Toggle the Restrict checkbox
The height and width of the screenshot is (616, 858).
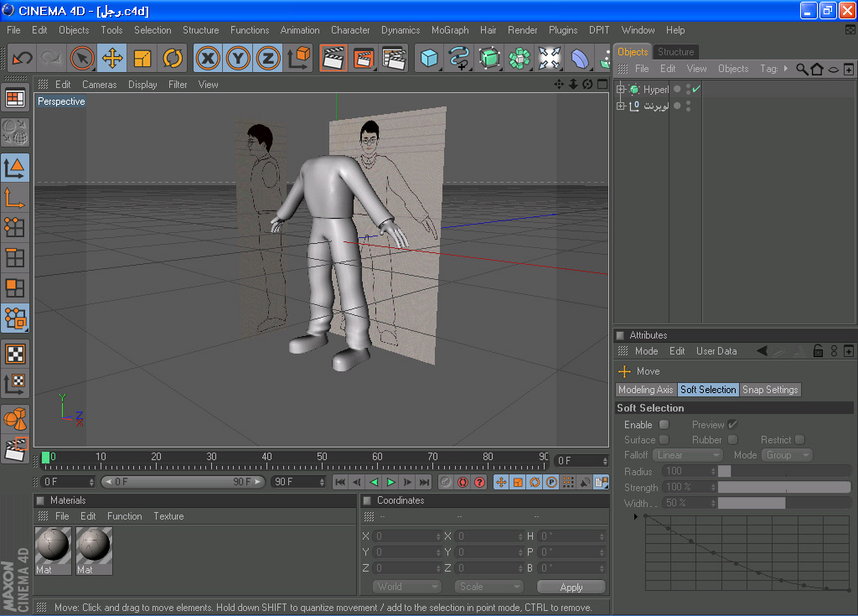pyautogui.click(x=800, y=440)
